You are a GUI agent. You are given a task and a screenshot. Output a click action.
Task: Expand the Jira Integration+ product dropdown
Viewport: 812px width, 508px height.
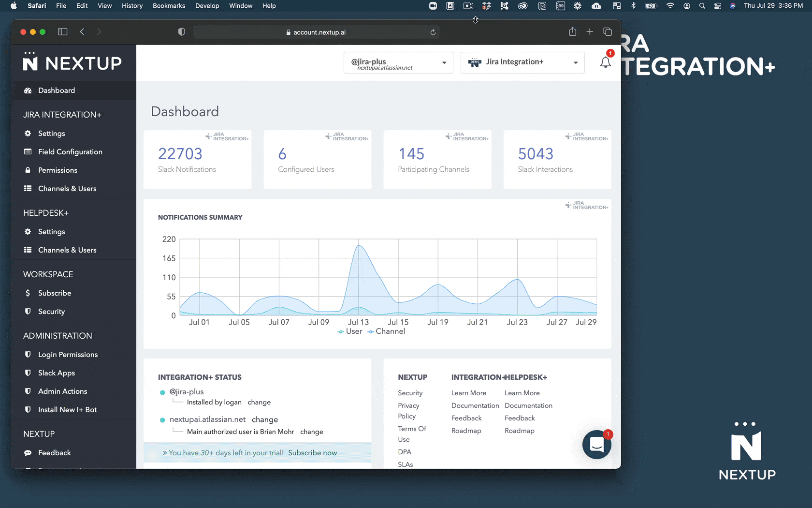[x=522, y=63]
